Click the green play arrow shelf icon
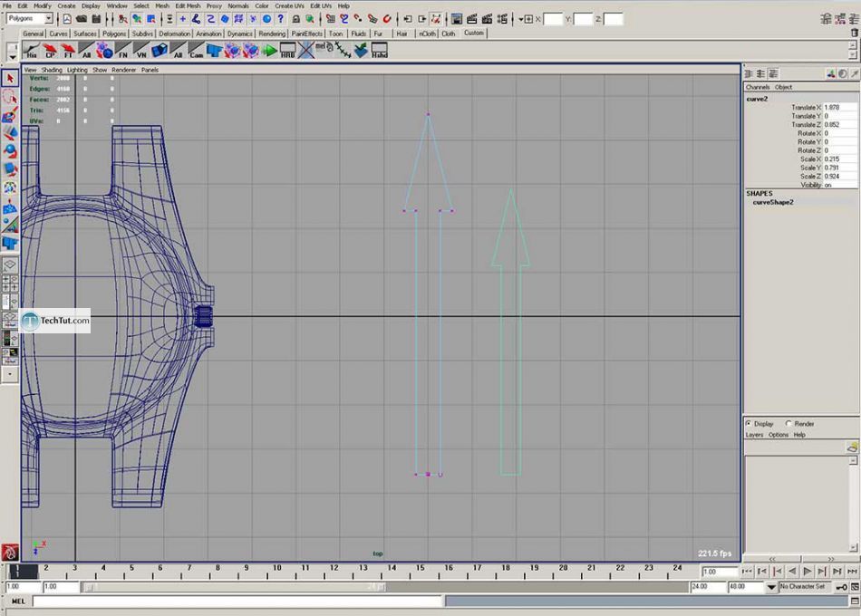 click(269, 51)
